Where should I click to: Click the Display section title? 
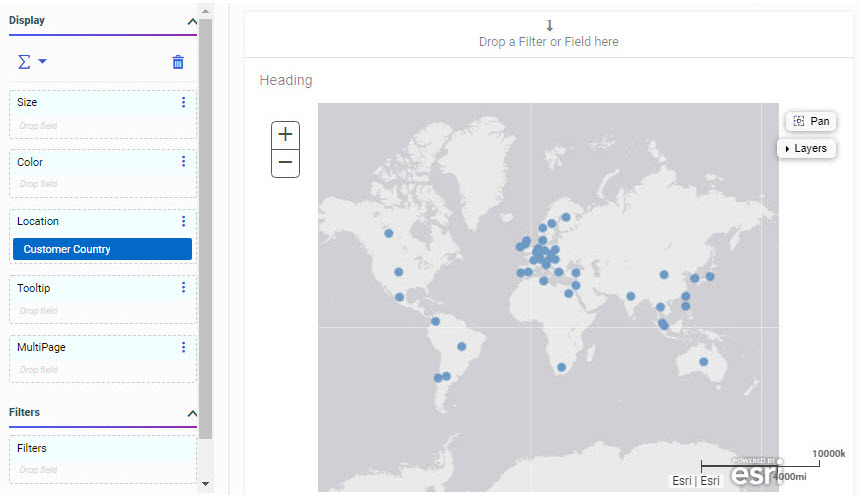[27, 21]
